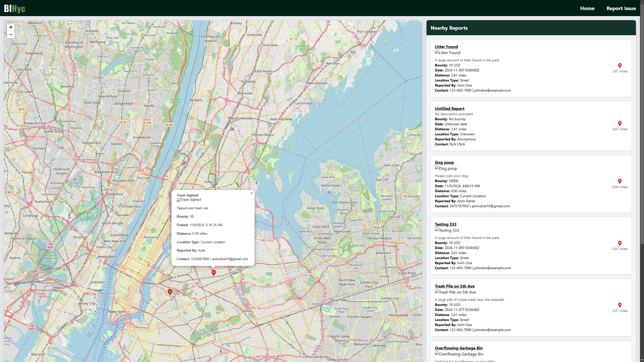Click location pin in Testing 333 card
The image size is (644, 362).
tap(620, 243)
